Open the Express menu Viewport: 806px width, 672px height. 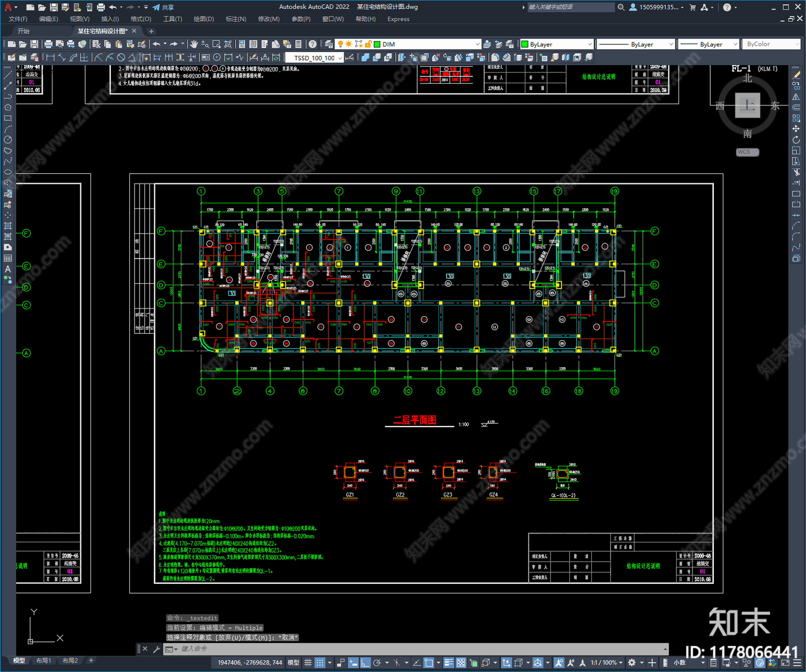click(398, 19)
